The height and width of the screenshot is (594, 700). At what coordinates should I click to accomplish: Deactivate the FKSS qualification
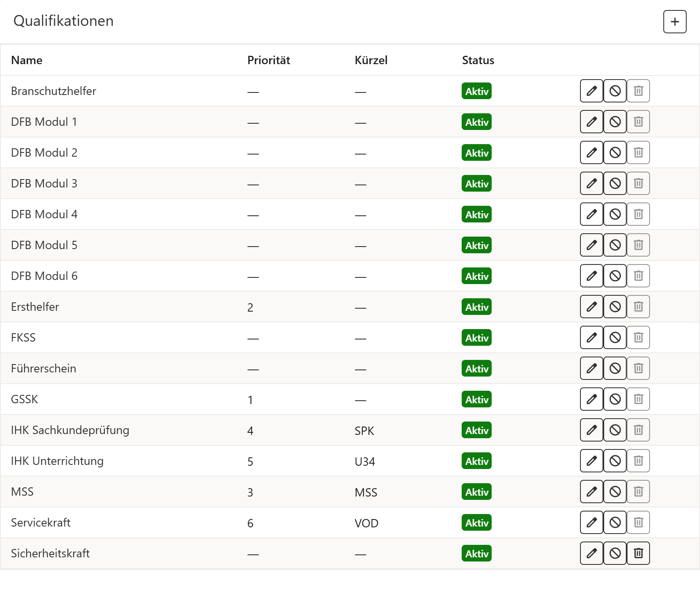615,337
